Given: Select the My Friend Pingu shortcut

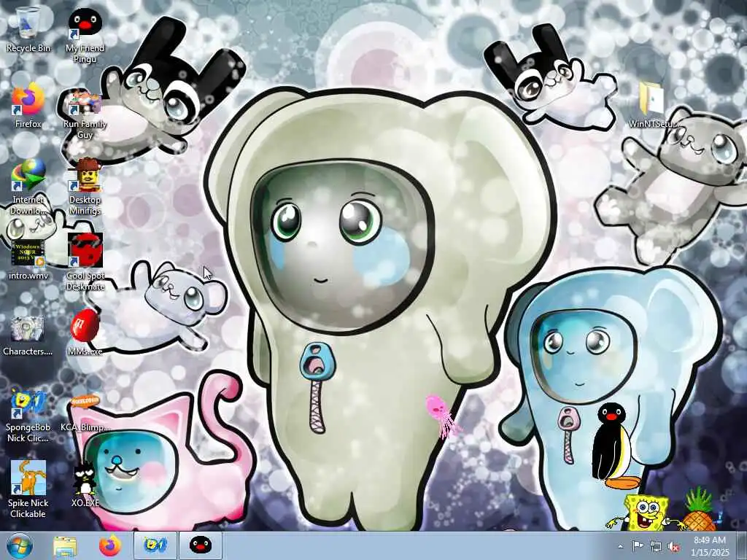Looking at the screenshot, I should click(x=85, y=35).
